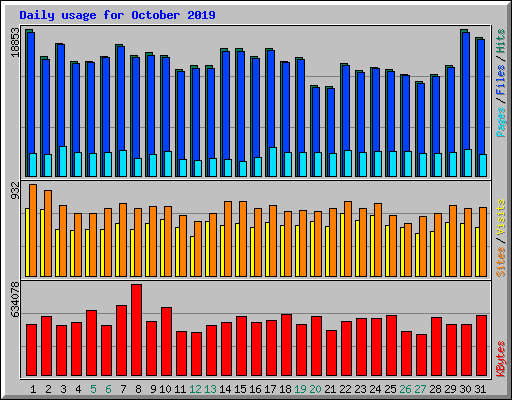The height and width of the screenshot is (400, 512).
Task: Click day label '21' on the x-axis
Action: pyautogui.click(x=330, y=389)
